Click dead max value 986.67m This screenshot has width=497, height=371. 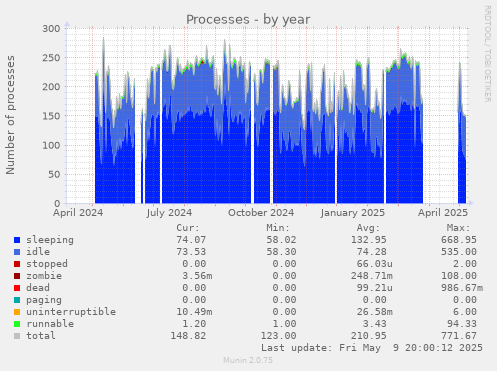(462, 288)
